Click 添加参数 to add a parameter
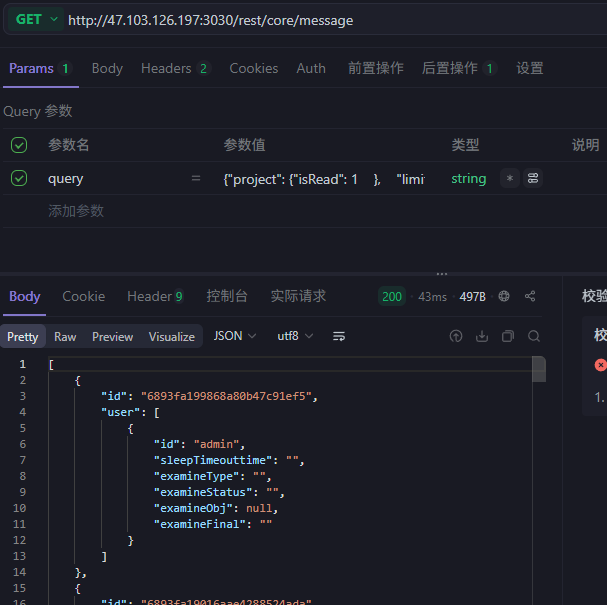 (x=76, y=211)
